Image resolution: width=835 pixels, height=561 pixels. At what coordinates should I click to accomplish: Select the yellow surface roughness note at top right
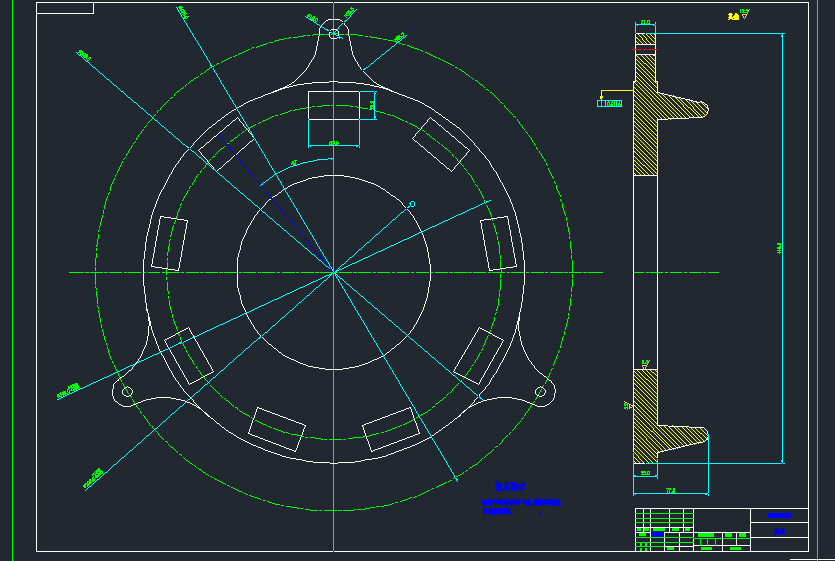pyautogui.click(x=739, y=14)
